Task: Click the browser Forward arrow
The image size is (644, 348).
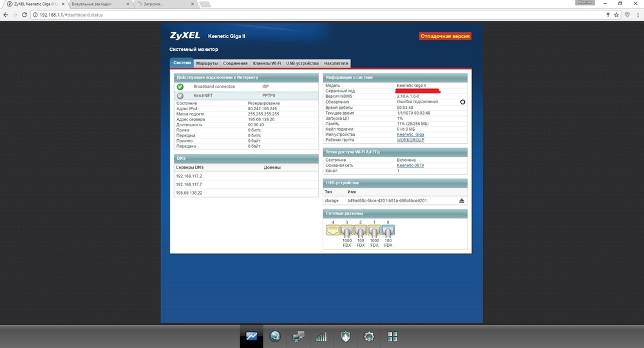Action: (x=15, y=15)
